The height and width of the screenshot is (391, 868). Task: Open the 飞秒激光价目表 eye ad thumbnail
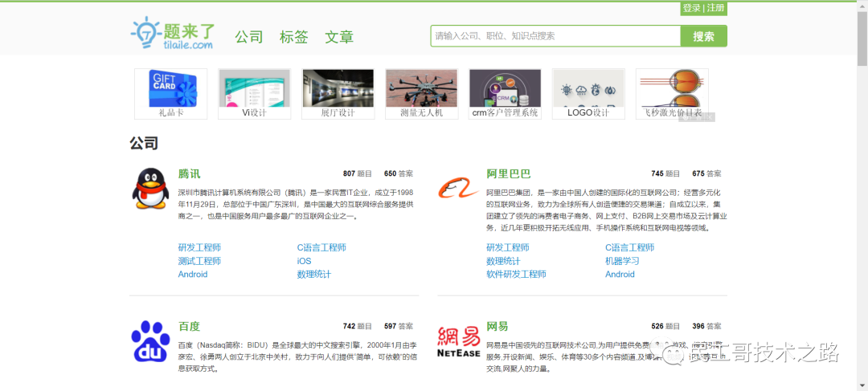[672, 94]
